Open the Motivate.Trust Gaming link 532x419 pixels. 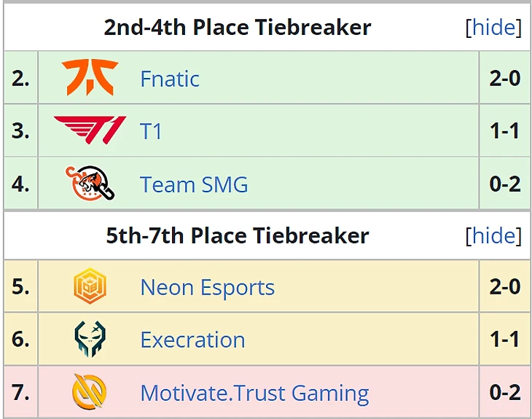(254, 393)
